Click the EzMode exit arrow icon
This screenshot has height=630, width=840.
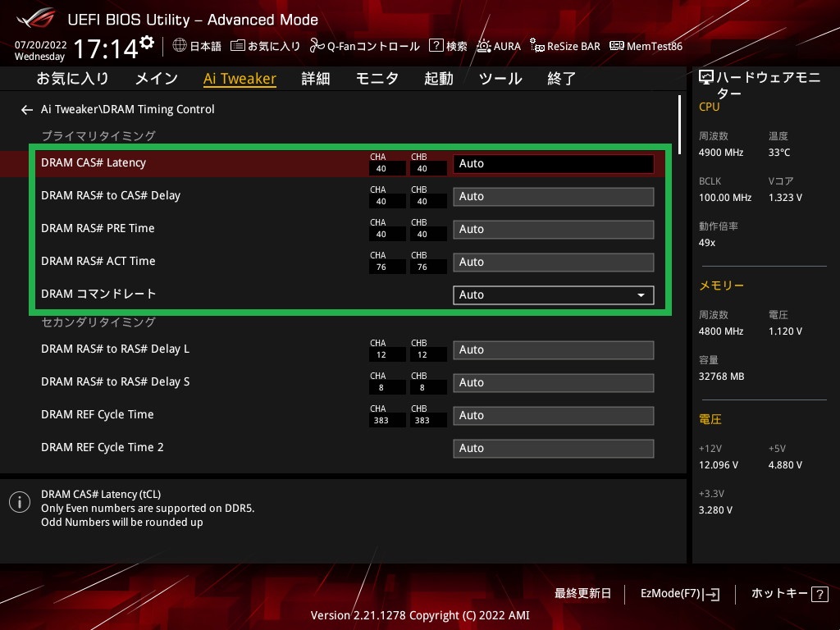click(712, 594)
